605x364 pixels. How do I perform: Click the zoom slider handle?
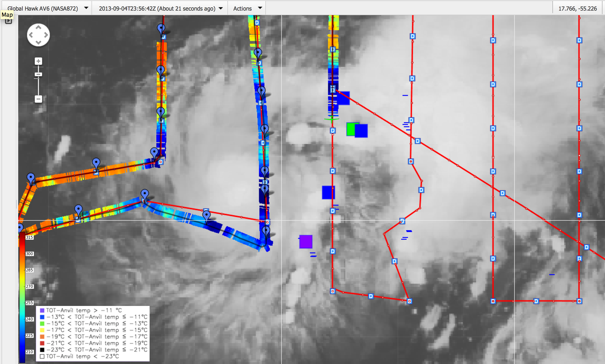(x=38, y=74)
